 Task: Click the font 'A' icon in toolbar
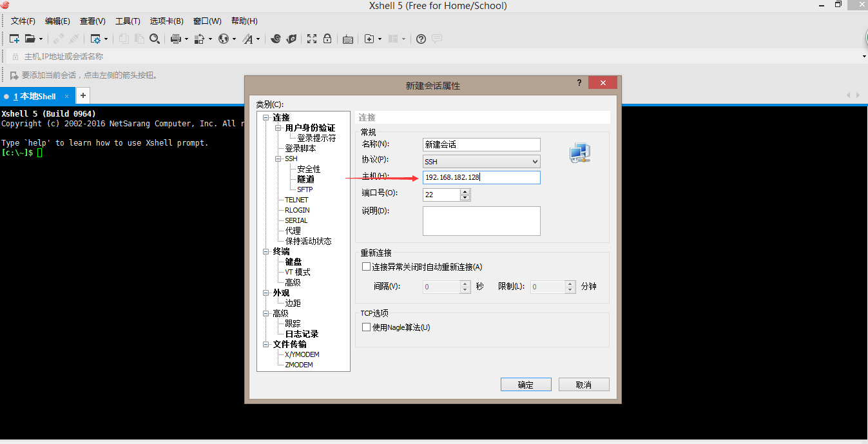(x=248, y=39)
